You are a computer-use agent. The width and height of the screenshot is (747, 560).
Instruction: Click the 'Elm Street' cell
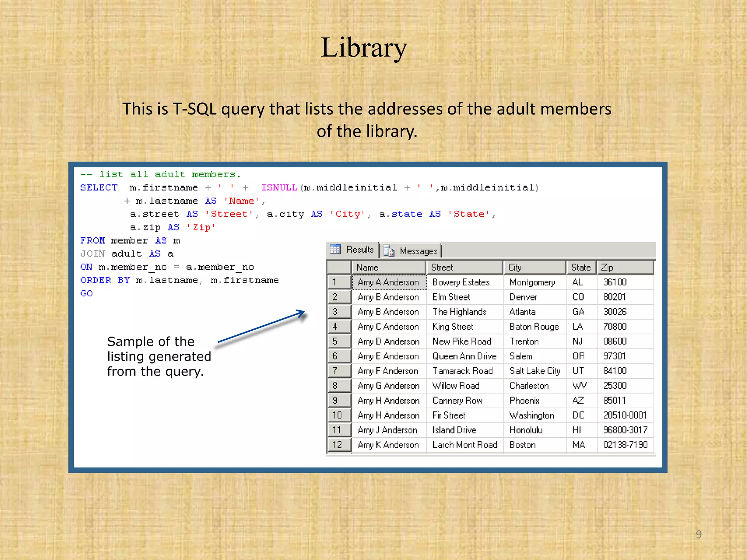pos(465,297)
